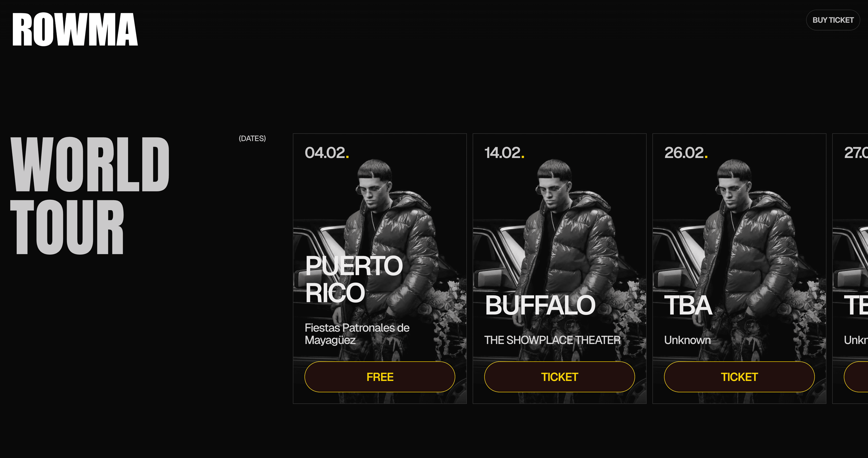Image resolution: width=868 pixels, height=458 pixels.
Task: Get TICKET for the 26.02 TBA show
Action: click(739, 377)
